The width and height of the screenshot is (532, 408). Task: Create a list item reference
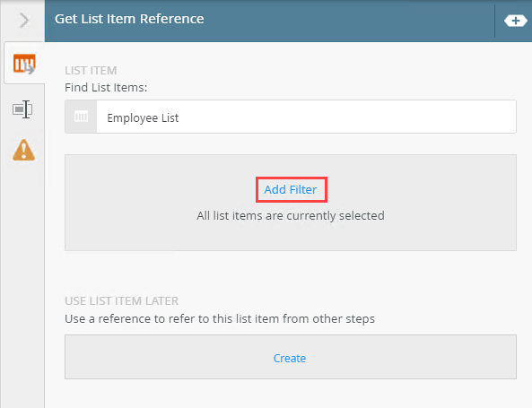pos(290,358)
